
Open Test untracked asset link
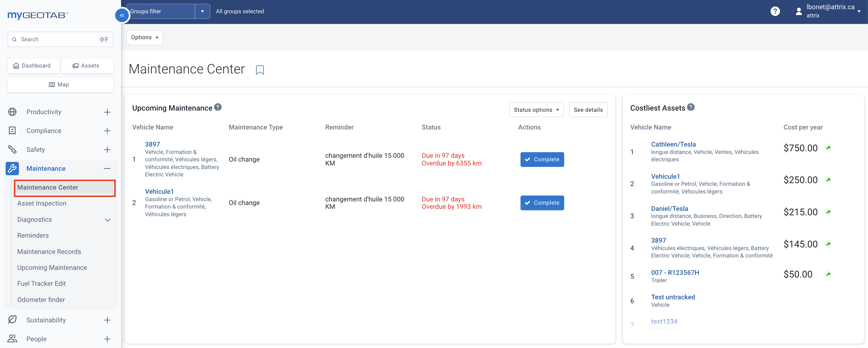(x=673, y=297)
